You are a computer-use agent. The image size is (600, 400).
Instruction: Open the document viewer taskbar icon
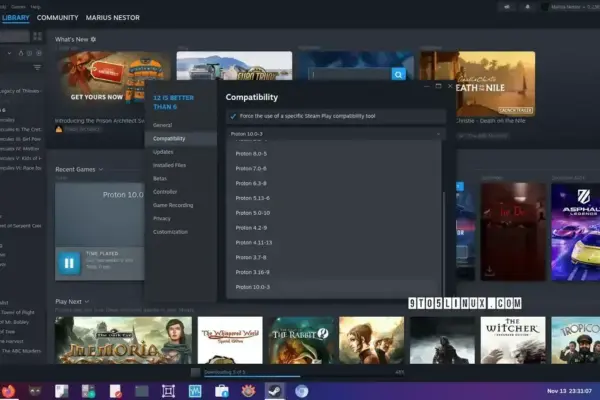(x=62, y=391)
